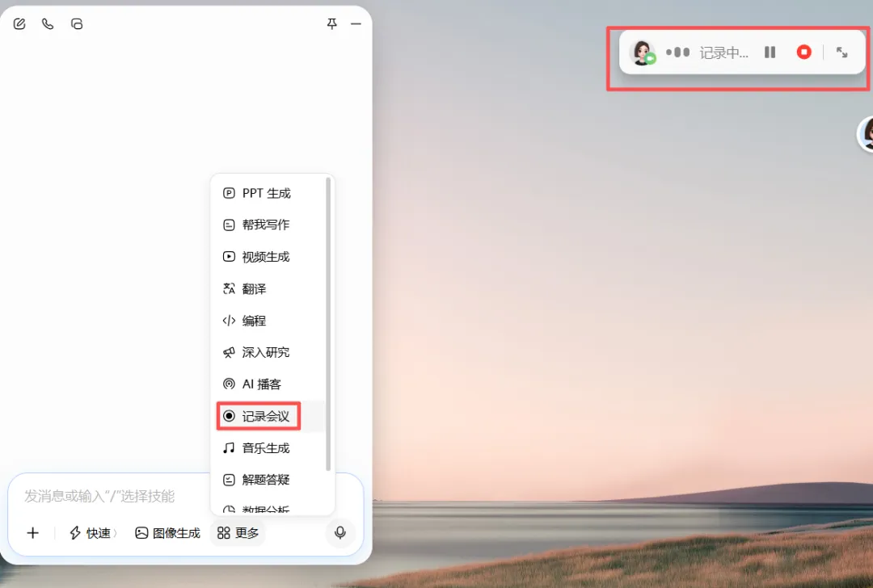The height and width of the screenshot is (588, 873).
Task: Click the 图像生成 button
Action: click(167, 533)
